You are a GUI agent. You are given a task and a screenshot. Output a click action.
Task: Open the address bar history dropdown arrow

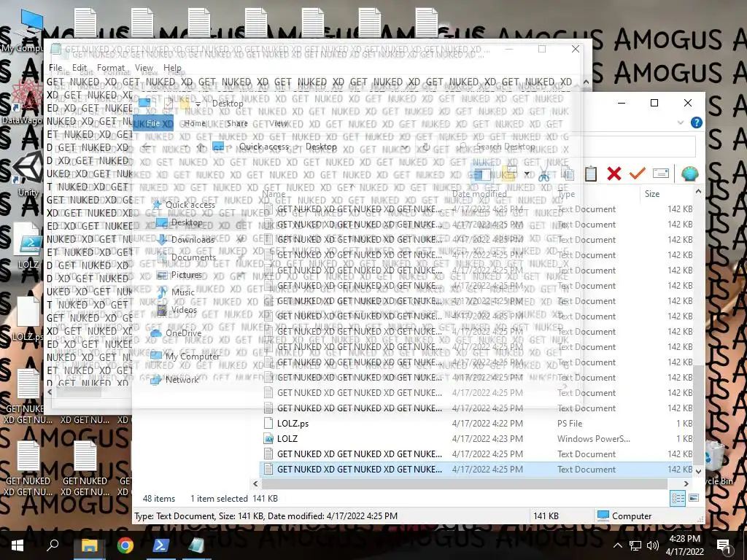pyautogui.click(x=404, y=147)
